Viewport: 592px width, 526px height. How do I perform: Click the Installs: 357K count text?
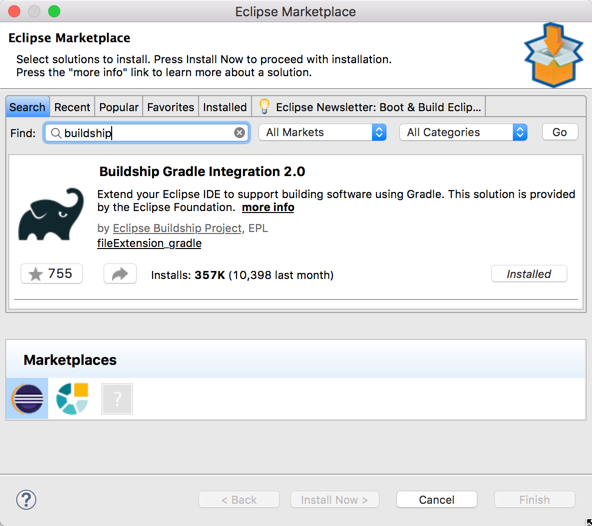(x=188, y=275)
